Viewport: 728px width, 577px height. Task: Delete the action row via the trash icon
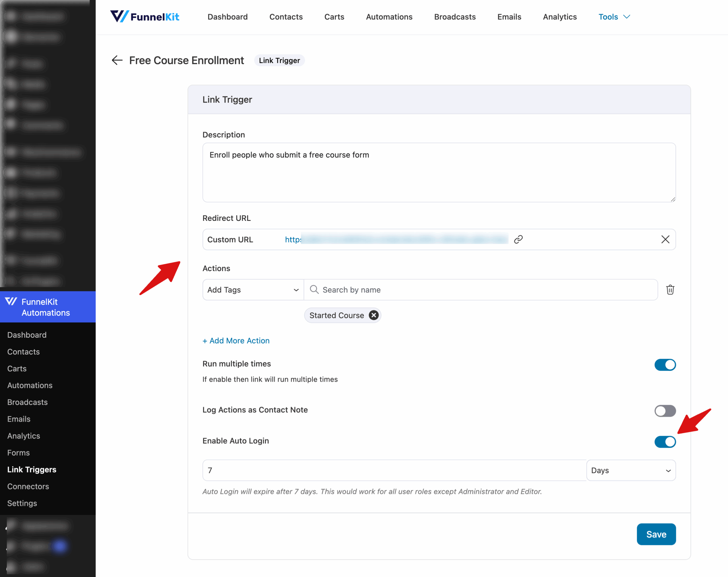click(x=670, y=290)
